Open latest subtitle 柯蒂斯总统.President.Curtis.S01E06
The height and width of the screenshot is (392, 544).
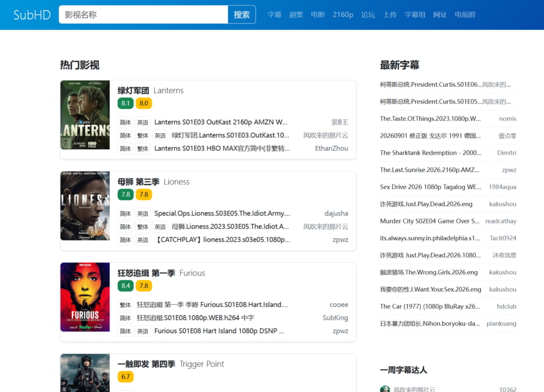(431, 84)
